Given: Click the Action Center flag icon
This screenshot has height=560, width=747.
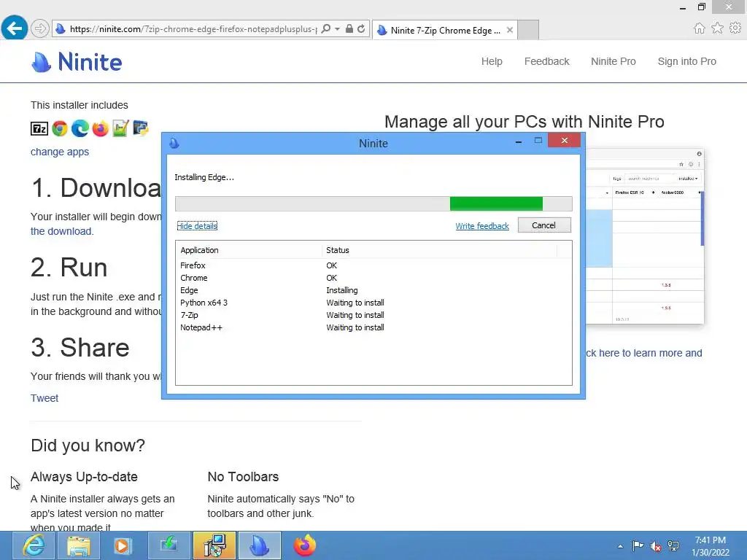Looking at the screenshot, I should click(x=638, y=545).
